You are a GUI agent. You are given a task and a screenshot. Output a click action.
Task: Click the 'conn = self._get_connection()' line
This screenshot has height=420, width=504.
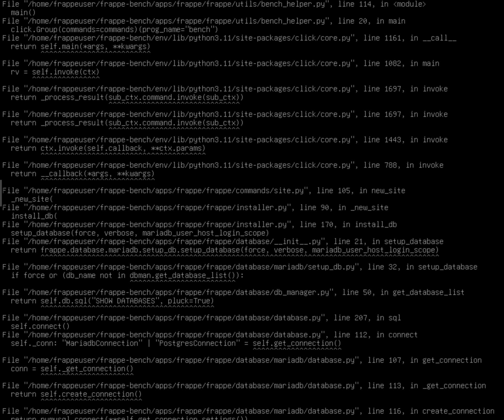click(x=72, y=369)
